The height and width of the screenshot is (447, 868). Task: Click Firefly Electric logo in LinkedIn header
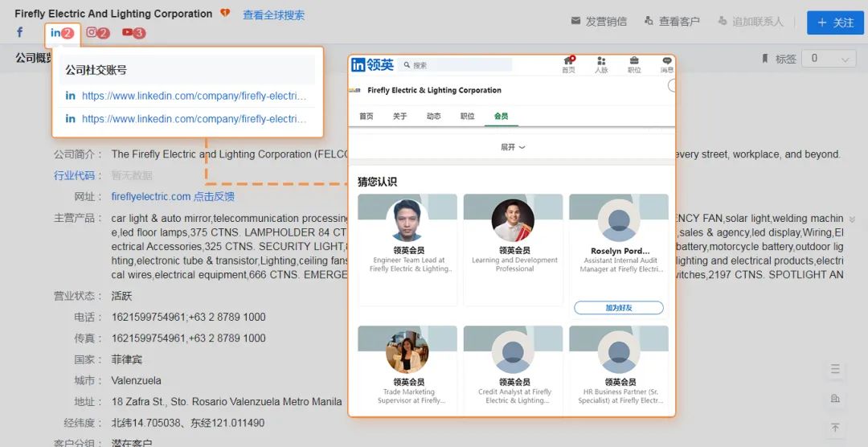point(355,90)
